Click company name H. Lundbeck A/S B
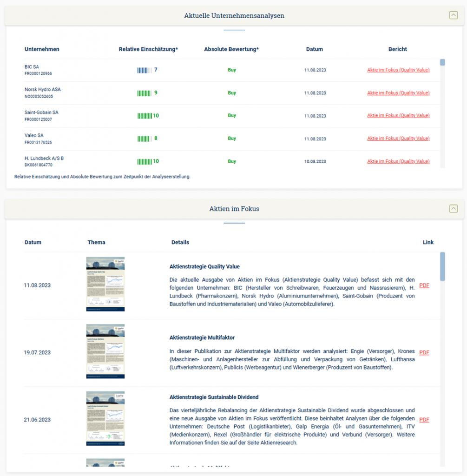This screenshot has width=467, height=476. [44, 158]
